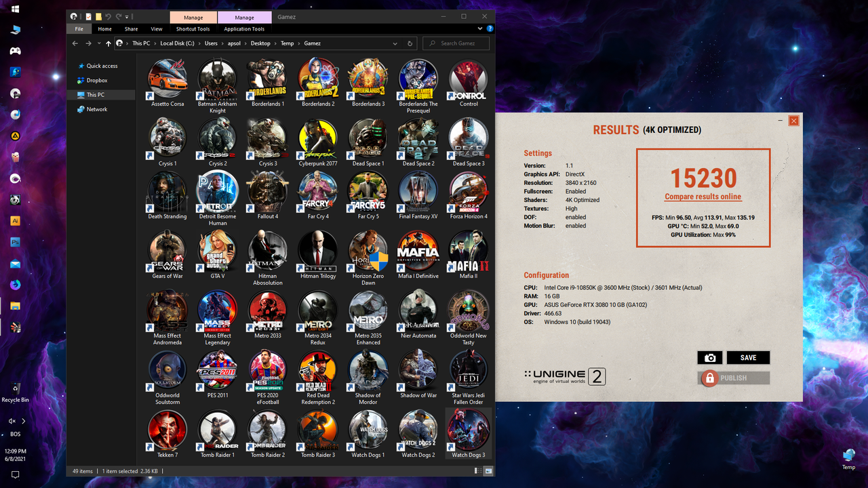The width and height of the screenshot is (868, 488).
Task: Select the Batman Arkham Knight icon
Action: (218, 86)
